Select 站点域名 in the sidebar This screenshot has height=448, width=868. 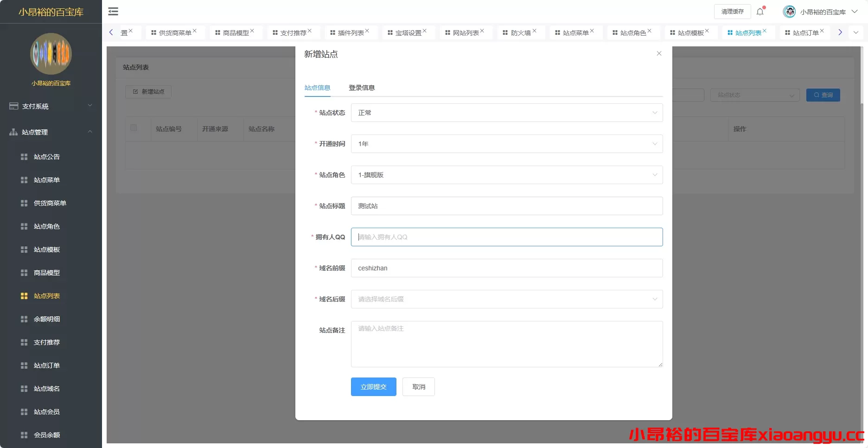click(47, 389)
